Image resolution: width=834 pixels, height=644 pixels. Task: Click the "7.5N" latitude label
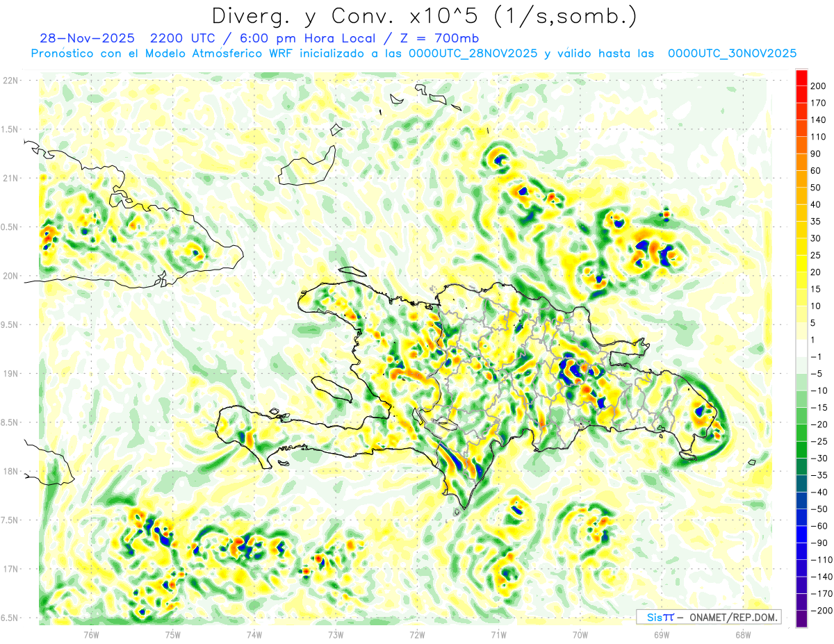click(10, 520)
